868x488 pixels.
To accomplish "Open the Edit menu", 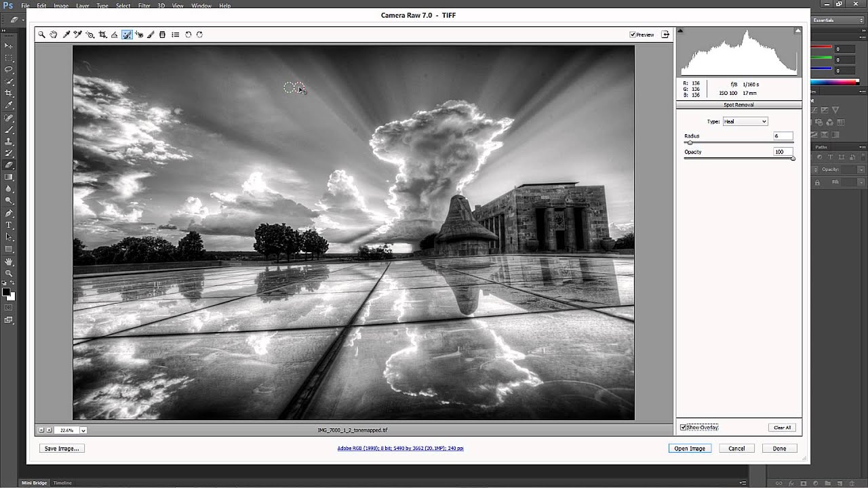I will 41,6.
